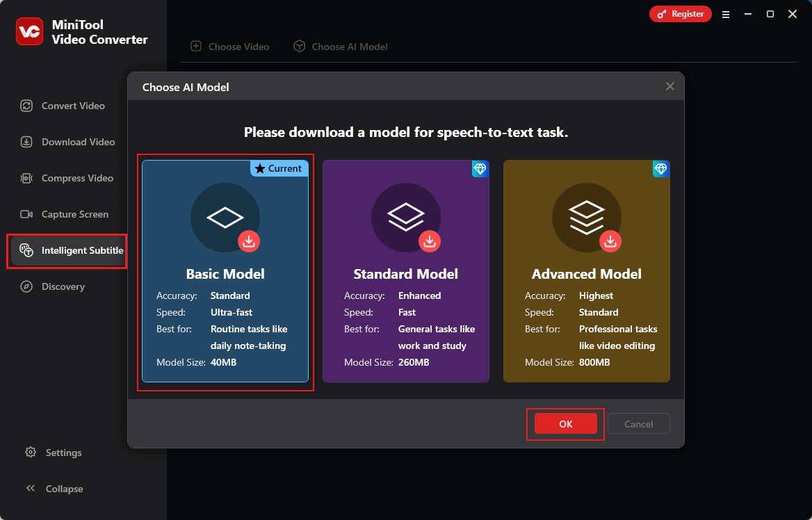Click the Discovery compass icon
812x520 pixels.
point(26,286)
